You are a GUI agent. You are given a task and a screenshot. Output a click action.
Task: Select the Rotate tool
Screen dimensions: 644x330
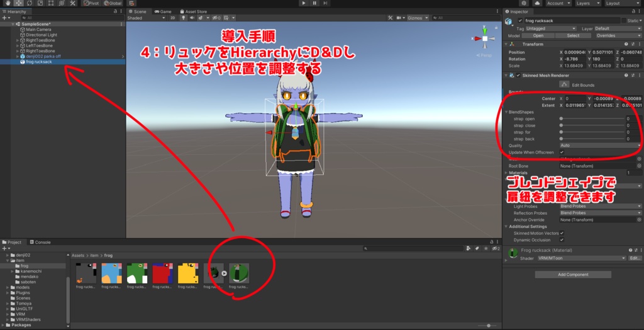29,3
